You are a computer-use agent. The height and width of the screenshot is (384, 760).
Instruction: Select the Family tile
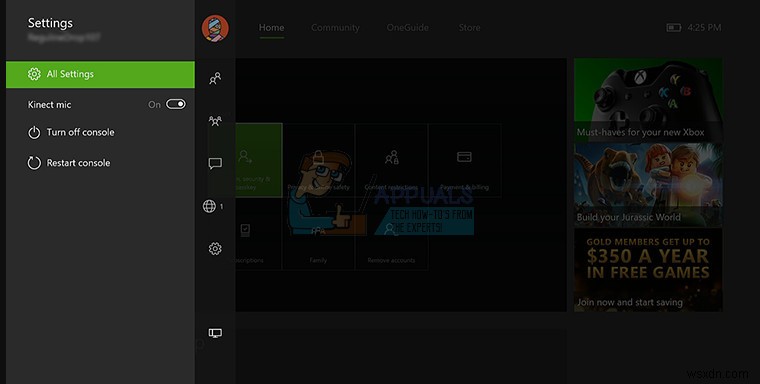[318, 234]
